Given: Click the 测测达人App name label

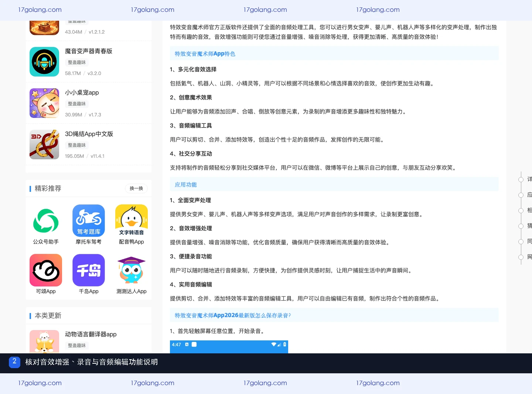Looking at the screenshot, I should tap(132, 291).
